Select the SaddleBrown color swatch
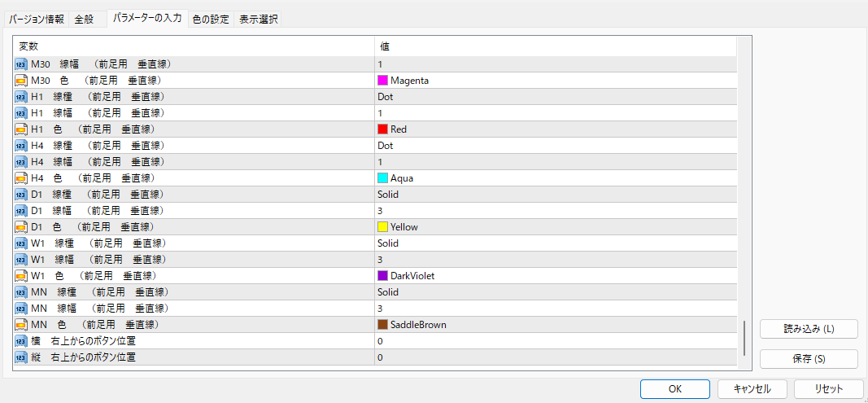 coord(382,325)
